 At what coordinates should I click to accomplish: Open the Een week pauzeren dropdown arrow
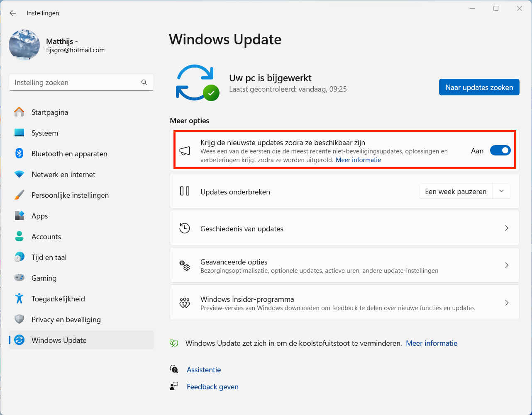501,191
